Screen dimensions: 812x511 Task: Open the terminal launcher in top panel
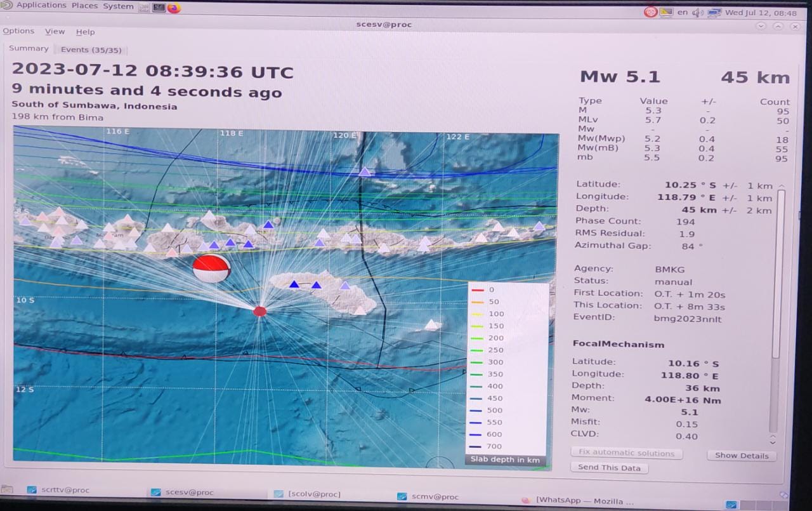(159, 8)
